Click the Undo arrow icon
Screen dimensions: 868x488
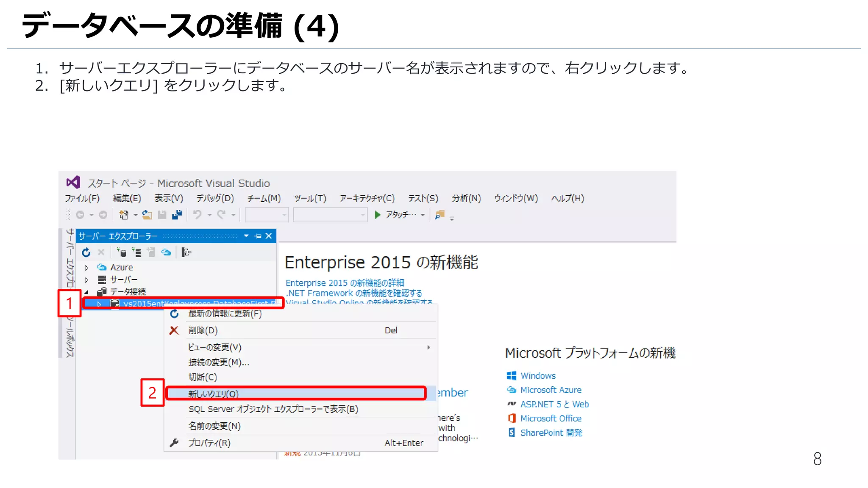click(198, 215)
